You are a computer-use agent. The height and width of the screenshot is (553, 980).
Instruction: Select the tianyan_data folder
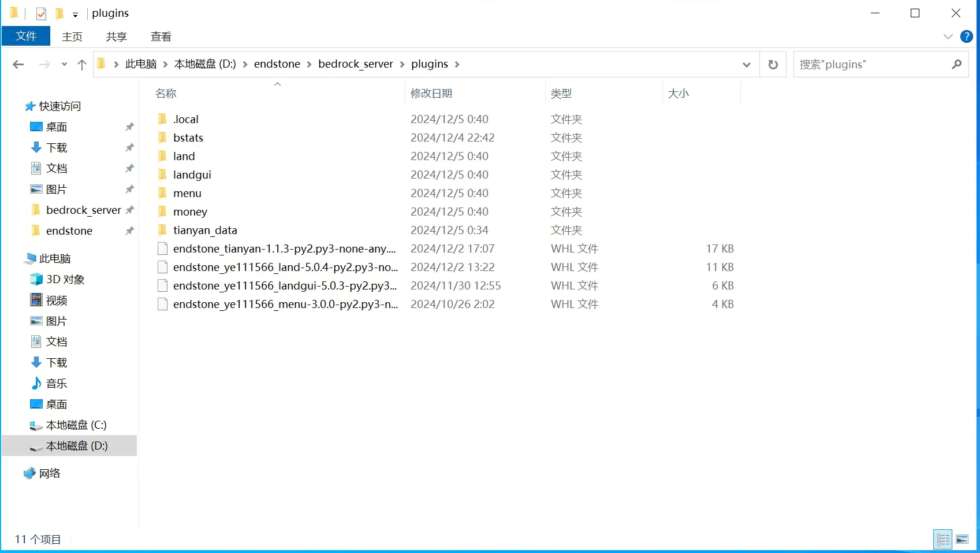(x=205, y=230)
